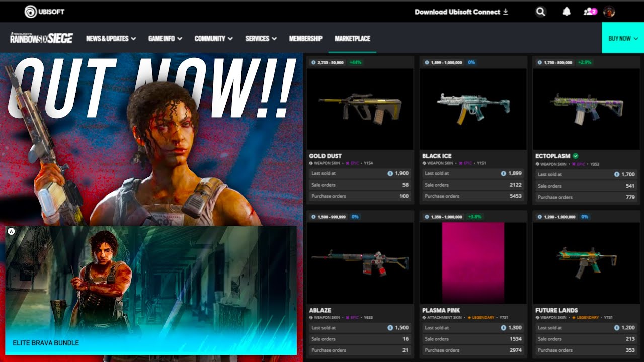Image resolution: width=644 pixels, height=362 pixels.
Task: Click the credits icon in Ablaze price range
Action: (x=313, y=216)
